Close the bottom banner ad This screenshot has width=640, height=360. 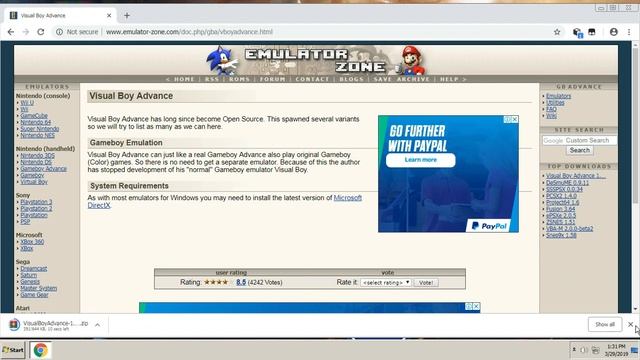476,307
